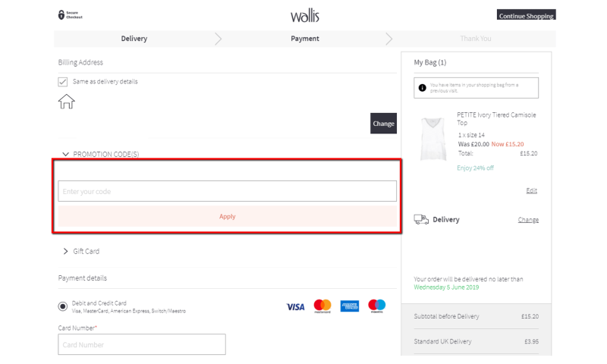Open the camisole top product thumbnail
This screenshot has height=364, width=607.
[432, 139]
